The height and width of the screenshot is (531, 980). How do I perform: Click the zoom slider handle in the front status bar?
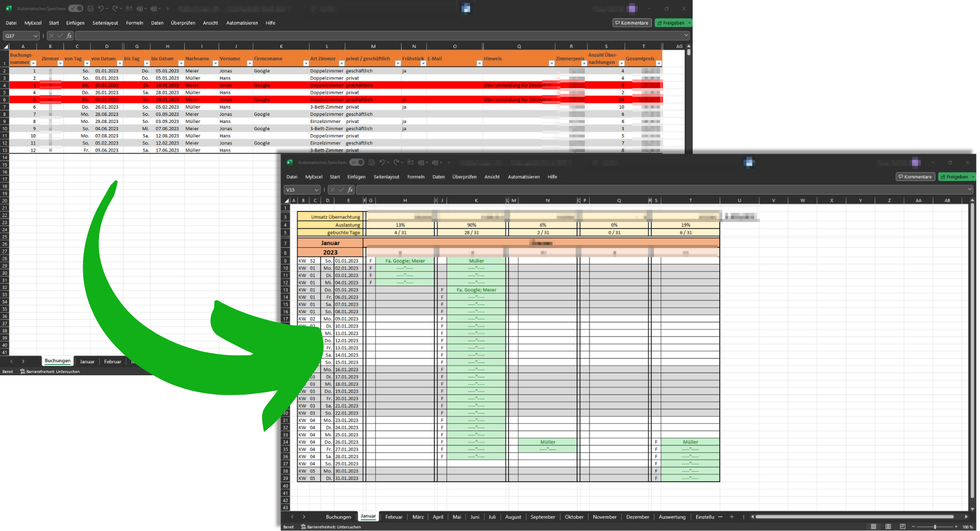pos(935,526)
